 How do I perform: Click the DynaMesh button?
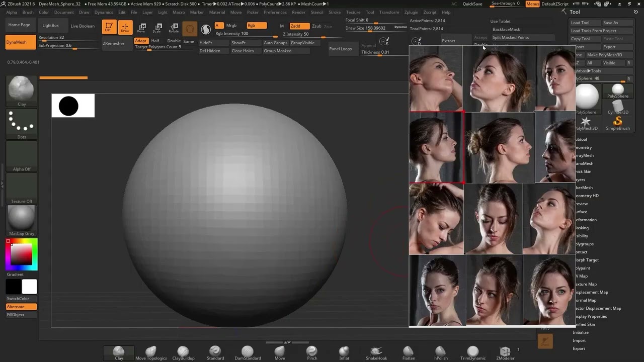click(21, 42)
